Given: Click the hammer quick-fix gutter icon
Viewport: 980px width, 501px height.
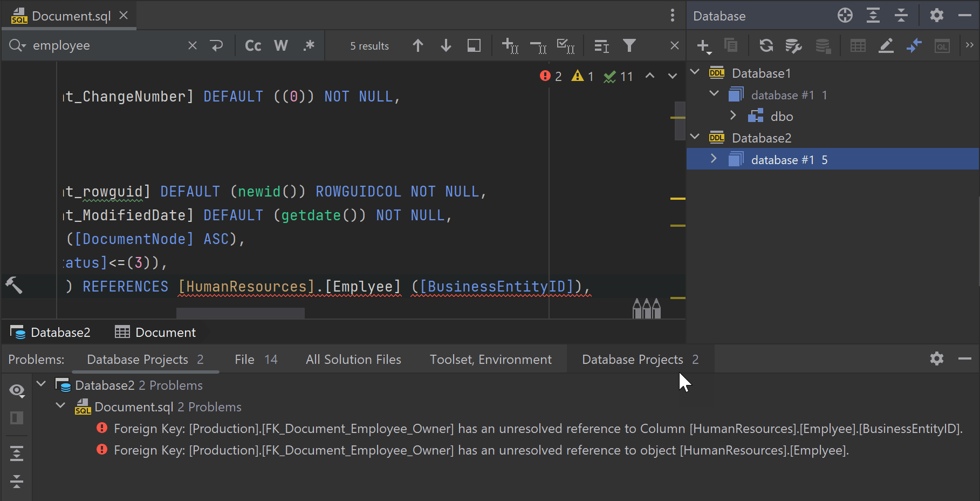Looking at the screenshot, I should click(14, 285).
